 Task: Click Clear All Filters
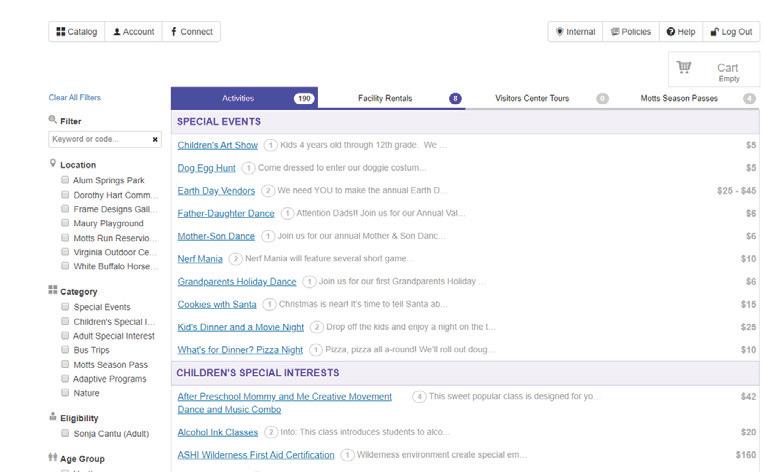point(75,97)
